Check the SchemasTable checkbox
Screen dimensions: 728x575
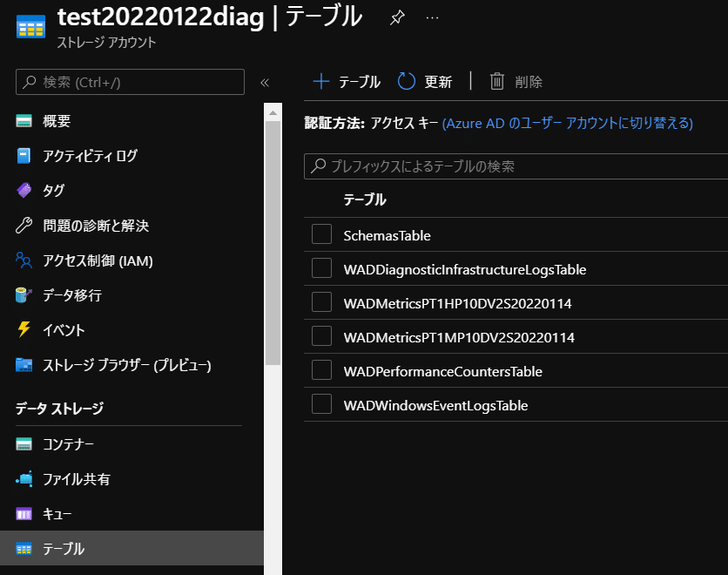point(321,234)
